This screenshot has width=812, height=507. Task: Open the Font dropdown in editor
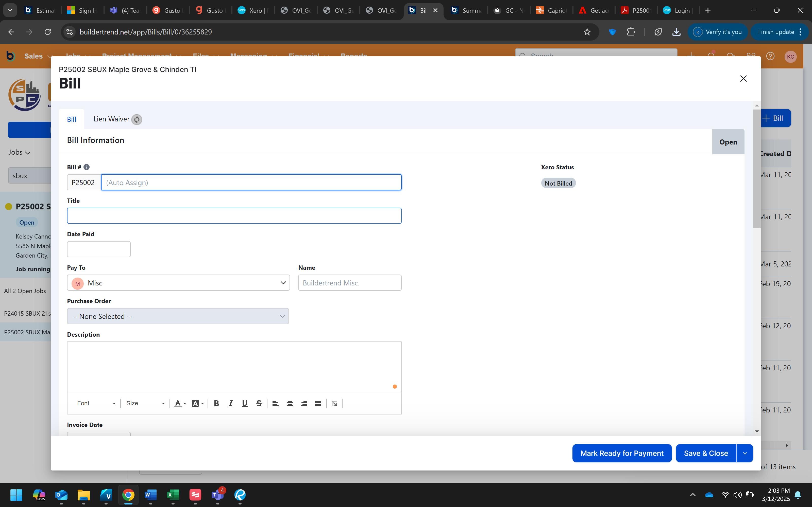tap(96, 403)
